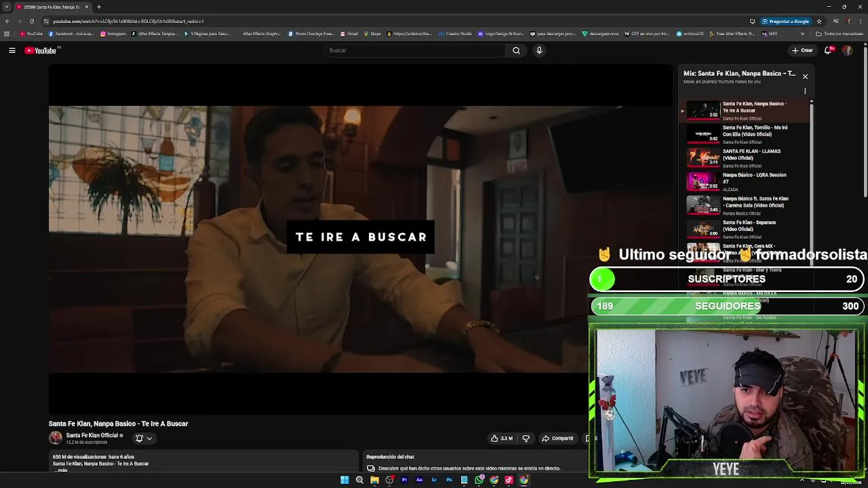The image size is (868, 488).
Task: Open Todos los marcadores folder
Action: click(840, 34)
